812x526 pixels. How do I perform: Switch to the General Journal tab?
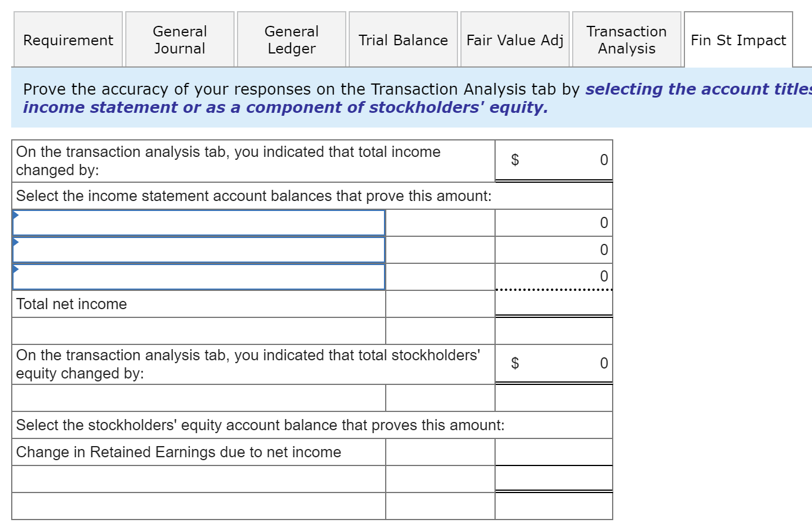(x=179, y=39)
